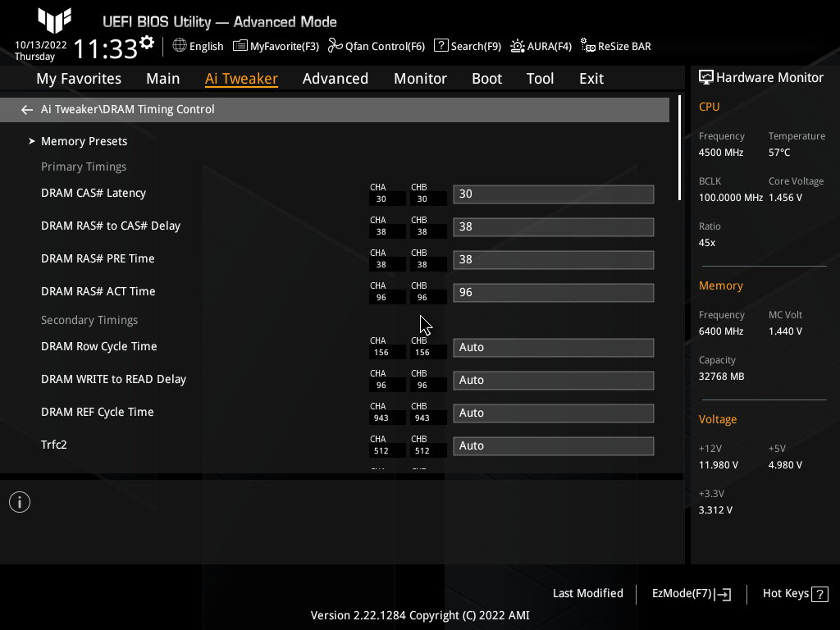840x630 pixels.
Task: Click CHB value 943 for REF Cycle Time
Action: (x=422, y=418)
